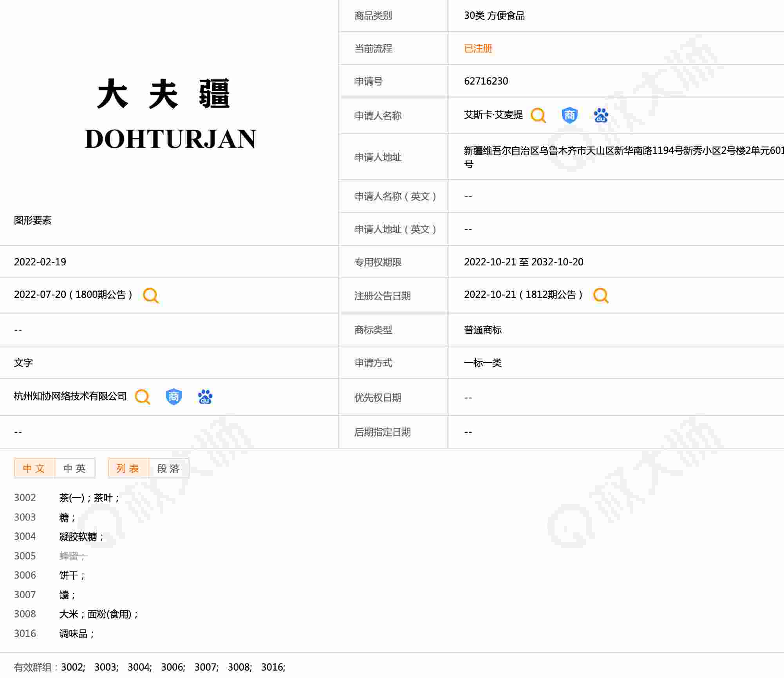Select 列表 list display mode
The width and height of the screenshot is (784, 678).
point(128,468)
